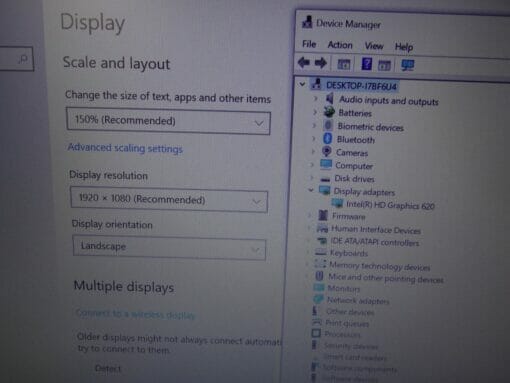Click the search magnifier icon in Settings

tap(23, 59)
